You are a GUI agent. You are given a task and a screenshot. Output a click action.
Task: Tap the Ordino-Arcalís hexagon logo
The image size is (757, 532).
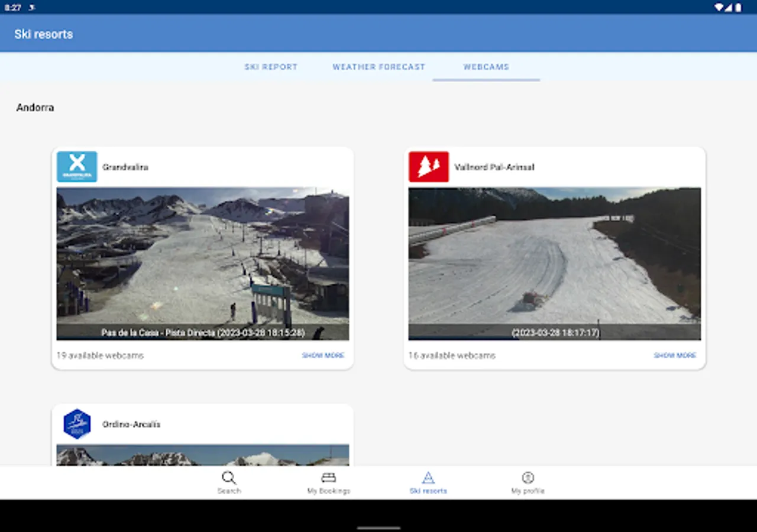(77, 424)
